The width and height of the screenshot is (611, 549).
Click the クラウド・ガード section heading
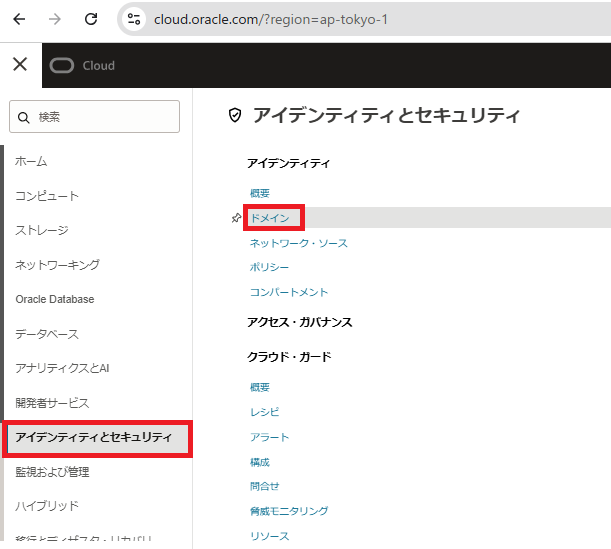point(289,357)
